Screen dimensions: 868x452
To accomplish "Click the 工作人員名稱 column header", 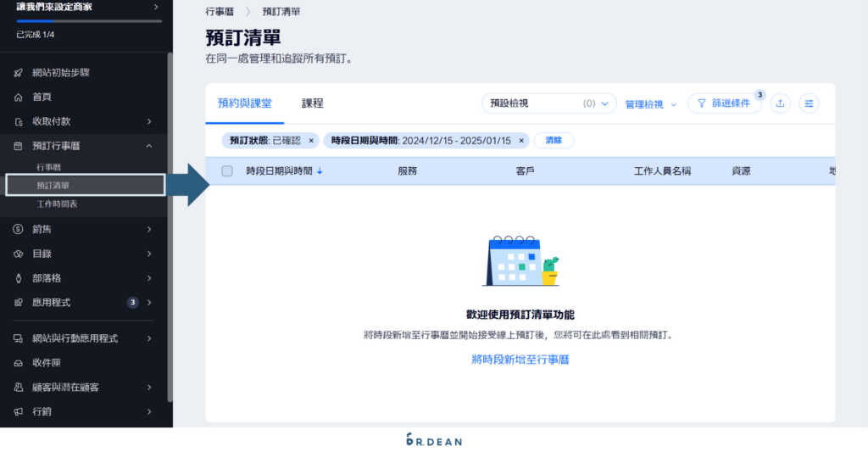I will [662, 171].
